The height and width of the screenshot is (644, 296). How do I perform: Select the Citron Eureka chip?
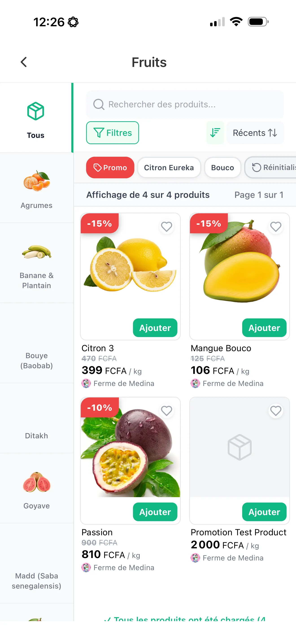point(169,168)
